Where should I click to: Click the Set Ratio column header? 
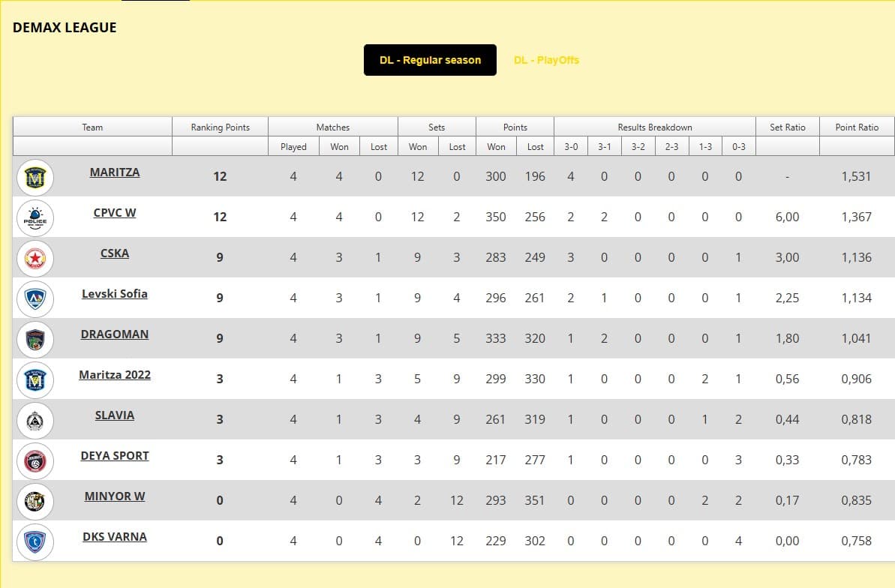[x=787, y=127]
